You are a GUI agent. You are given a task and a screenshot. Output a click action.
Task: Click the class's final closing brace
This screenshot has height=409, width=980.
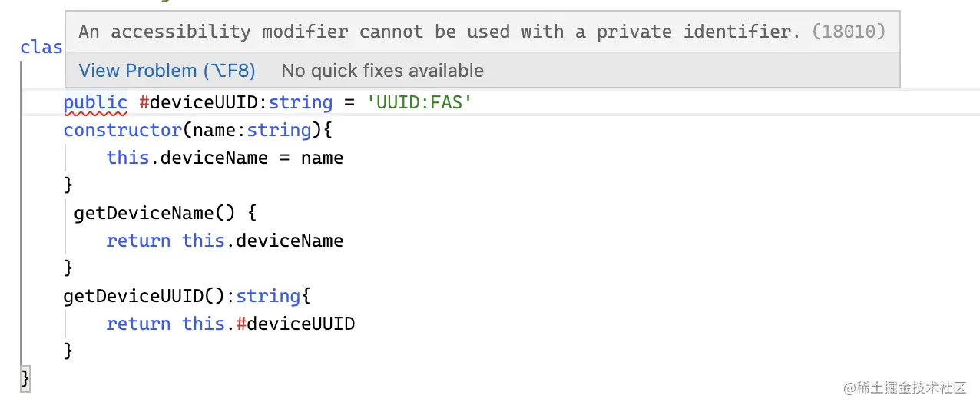tap(25, 378)
